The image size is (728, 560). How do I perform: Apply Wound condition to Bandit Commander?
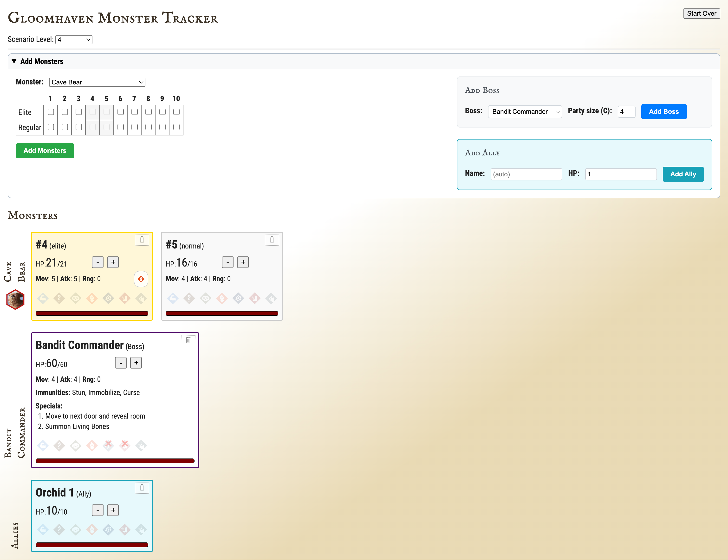pyautogui.click(x=92, y=446)
